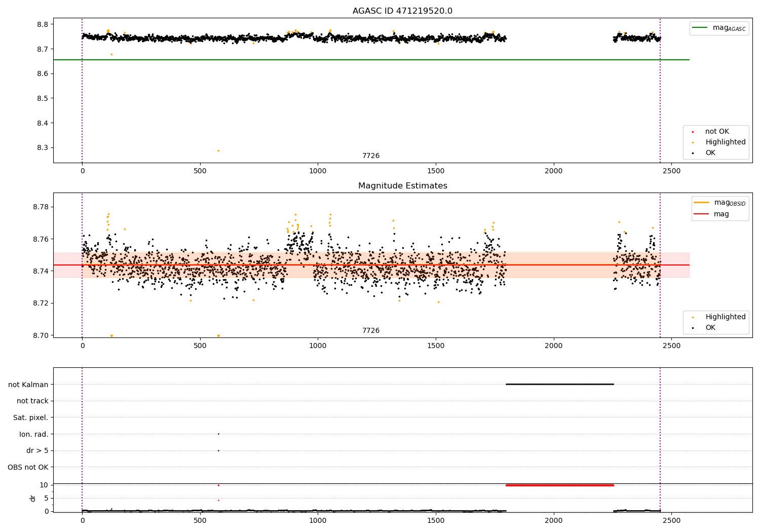Click 'not OK' legend entry in top plot
Screen dimensions: 760x532
[711, 132]
